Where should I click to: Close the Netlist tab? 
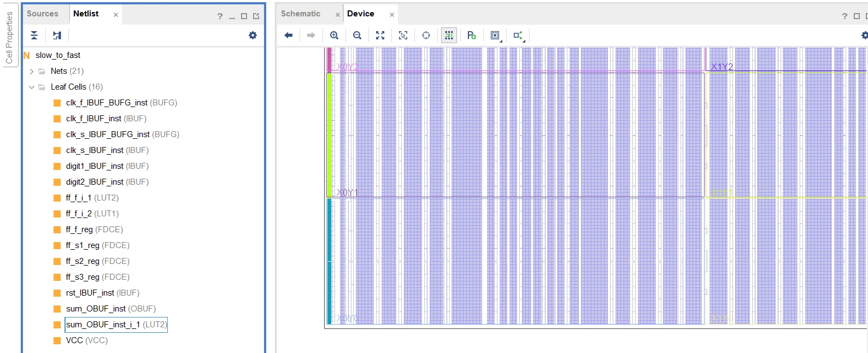pos(116,15)
